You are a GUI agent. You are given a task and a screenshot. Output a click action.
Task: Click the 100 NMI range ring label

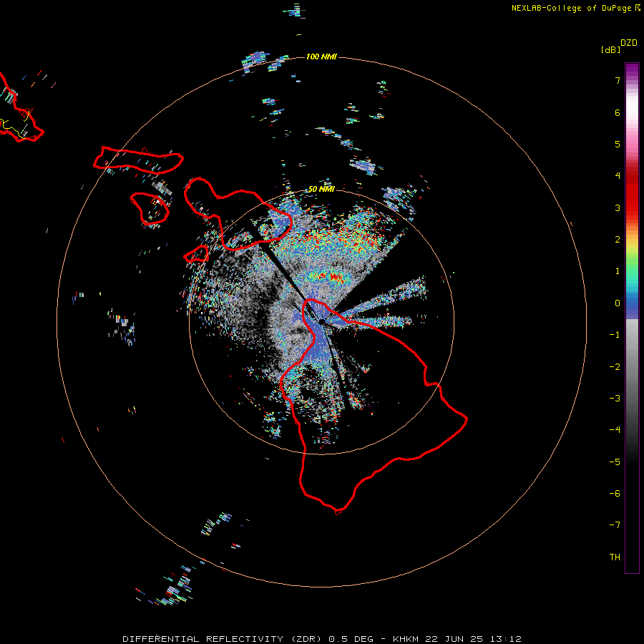click(x=321, y=57)
